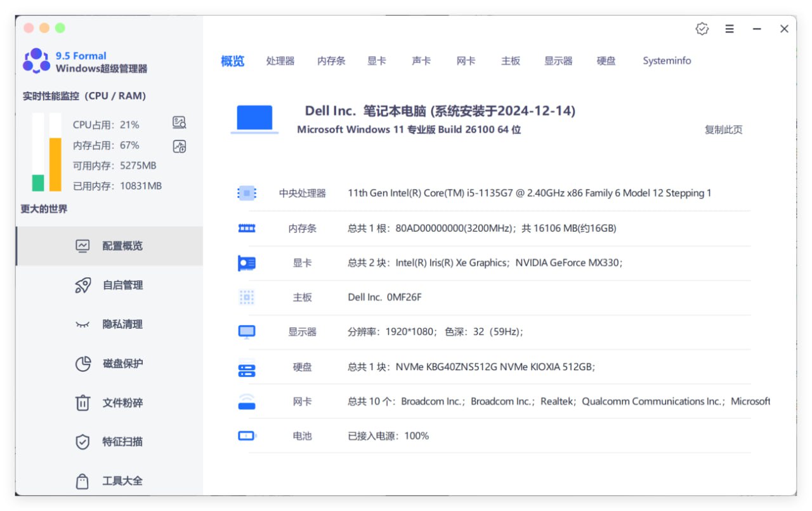Click the Dell Inc. 0MF26F motherboard text

pos(384,297)
